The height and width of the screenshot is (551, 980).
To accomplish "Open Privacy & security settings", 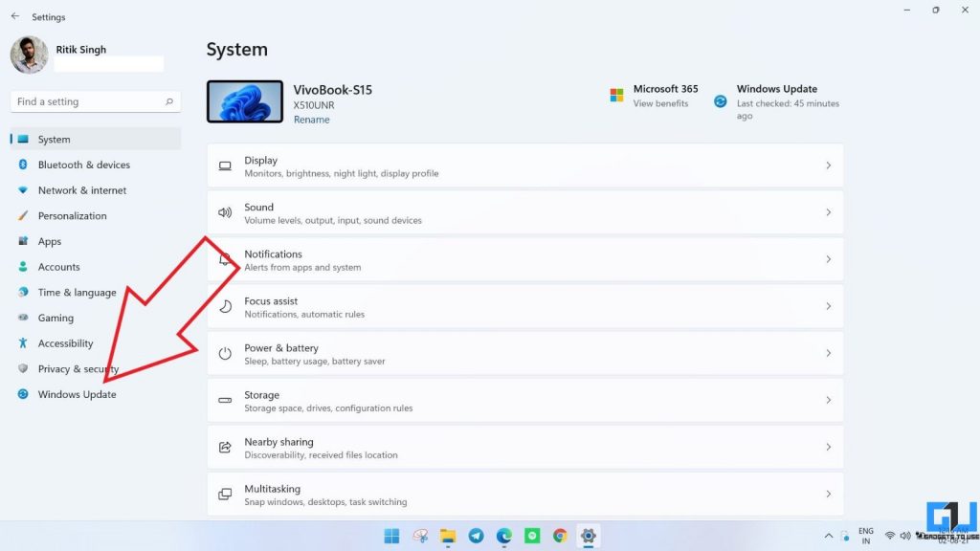I will coord(78,368).
